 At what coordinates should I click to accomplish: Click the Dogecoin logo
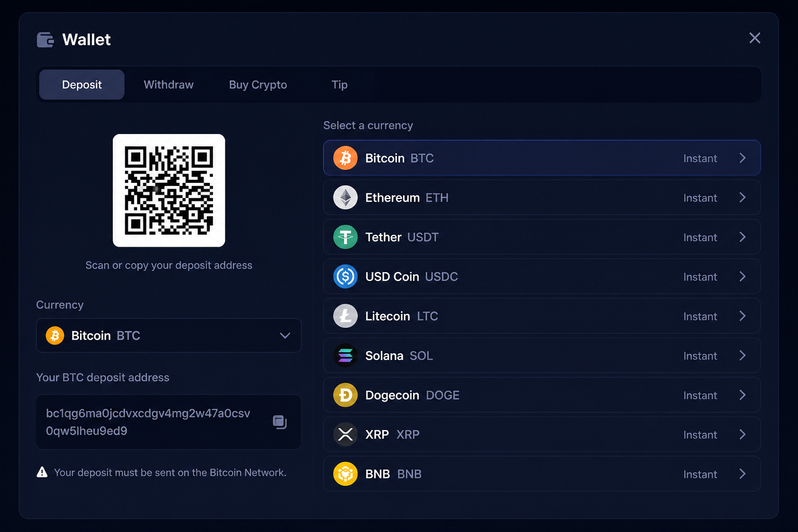tap(345, 395)
